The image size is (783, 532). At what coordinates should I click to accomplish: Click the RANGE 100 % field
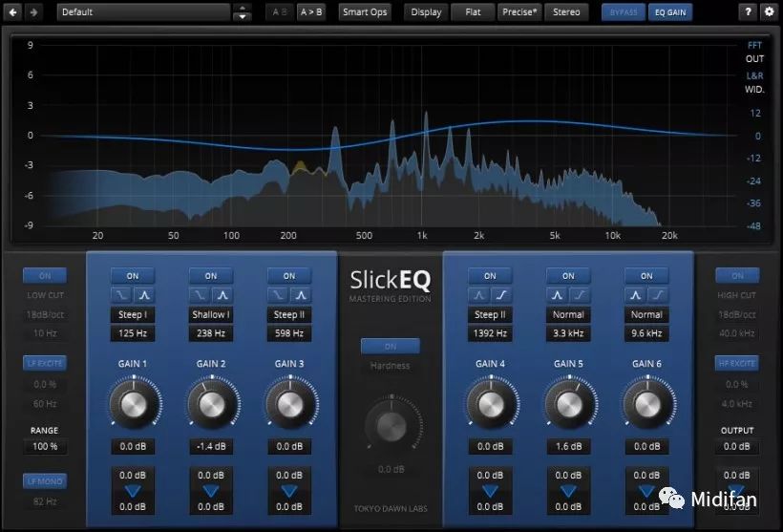pyautogui.click(x=45, y=446)
